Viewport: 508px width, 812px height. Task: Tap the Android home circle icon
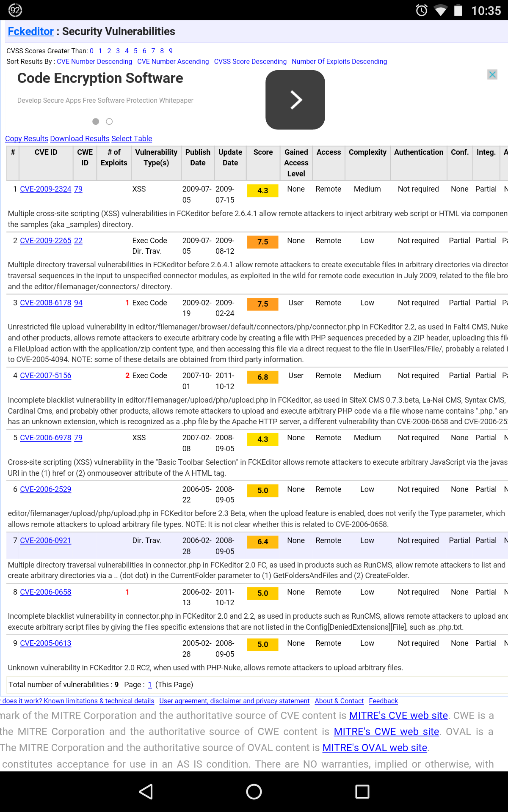tap(254, 791)
